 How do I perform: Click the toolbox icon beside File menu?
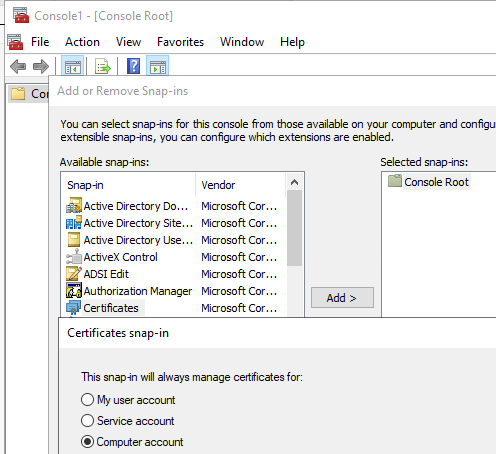coord(15,42)
